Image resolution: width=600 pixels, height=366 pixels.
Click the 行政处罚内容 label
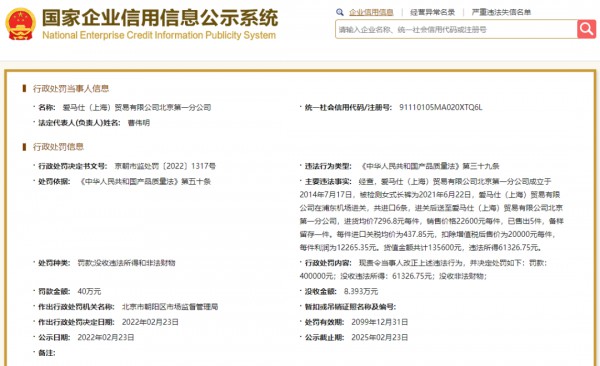point(328,263)
